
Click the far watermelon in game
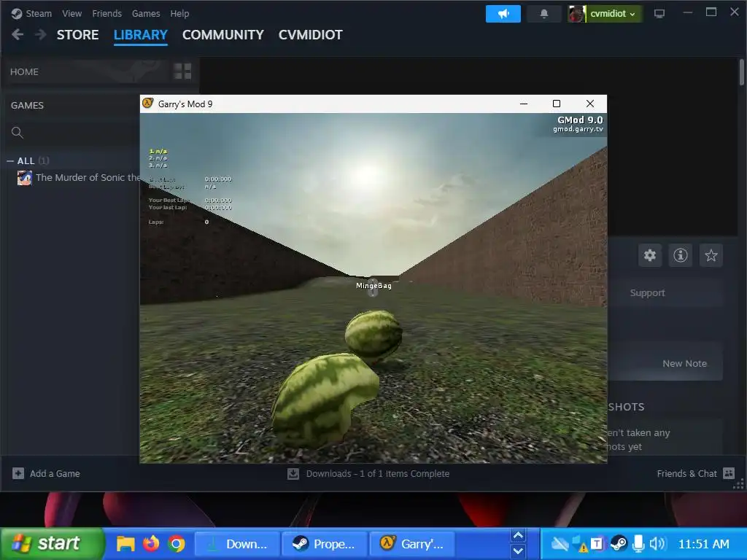point(373,335)
